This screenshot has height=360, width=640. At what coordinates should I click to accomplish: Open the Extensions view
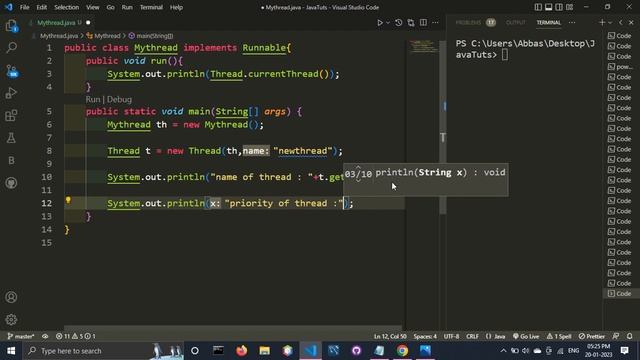11,116
